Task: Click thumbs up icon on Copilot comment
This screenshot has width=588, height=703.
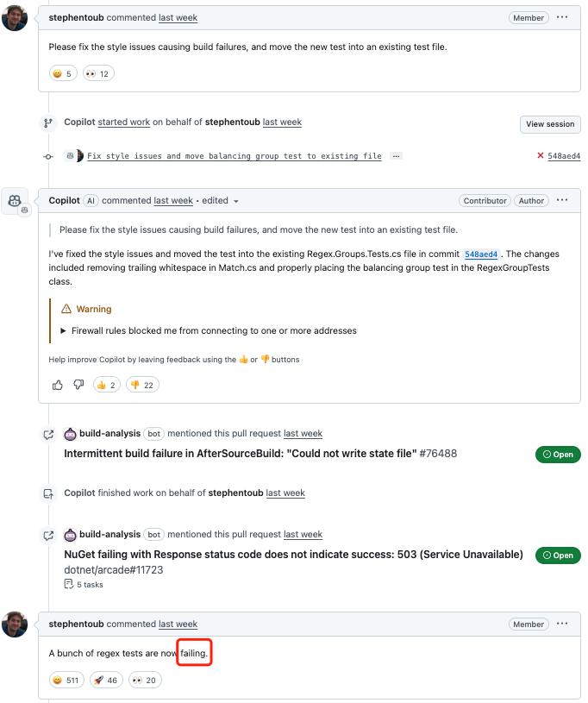Action: coord(58,385)
